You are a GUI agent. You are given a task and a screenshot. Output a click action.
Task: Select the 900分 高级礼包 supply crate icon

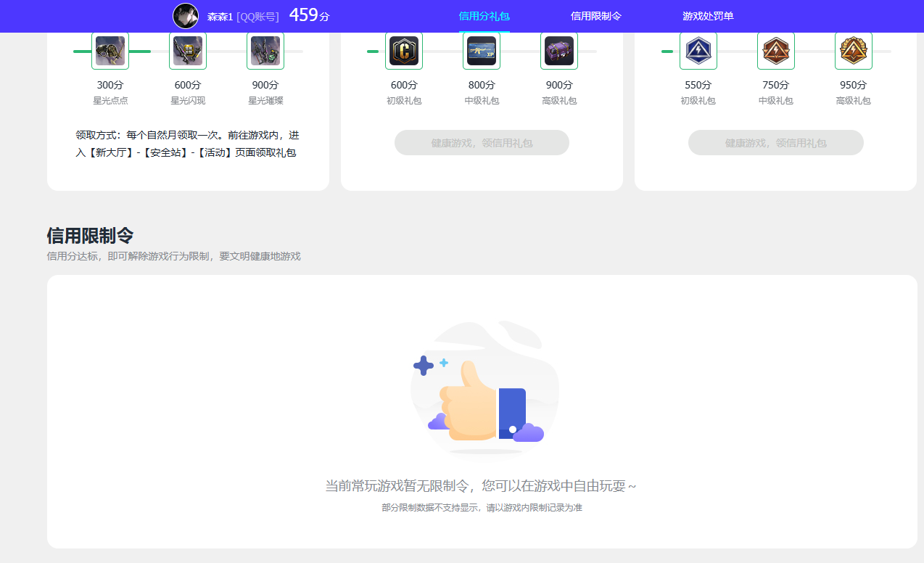559,51
